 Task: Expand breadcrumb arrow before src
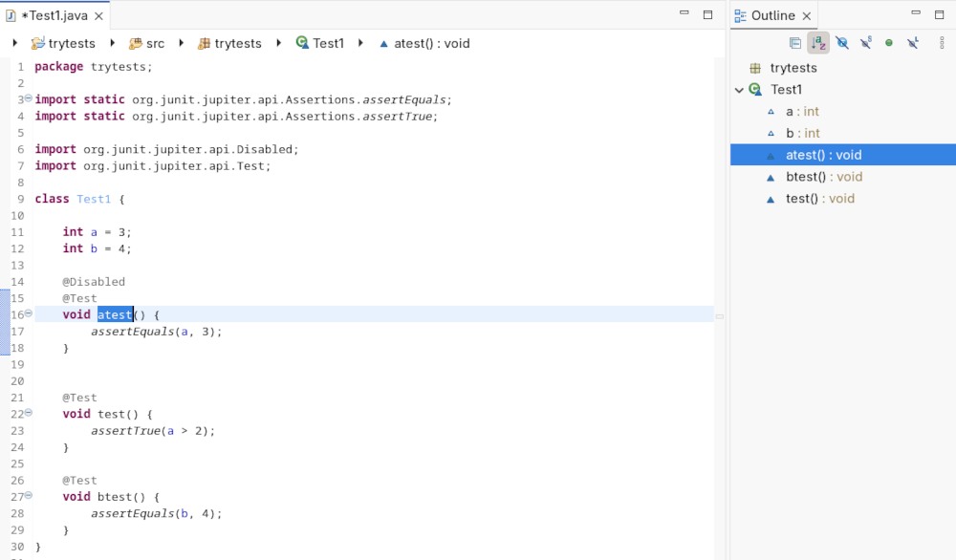(x=113, y=43)
